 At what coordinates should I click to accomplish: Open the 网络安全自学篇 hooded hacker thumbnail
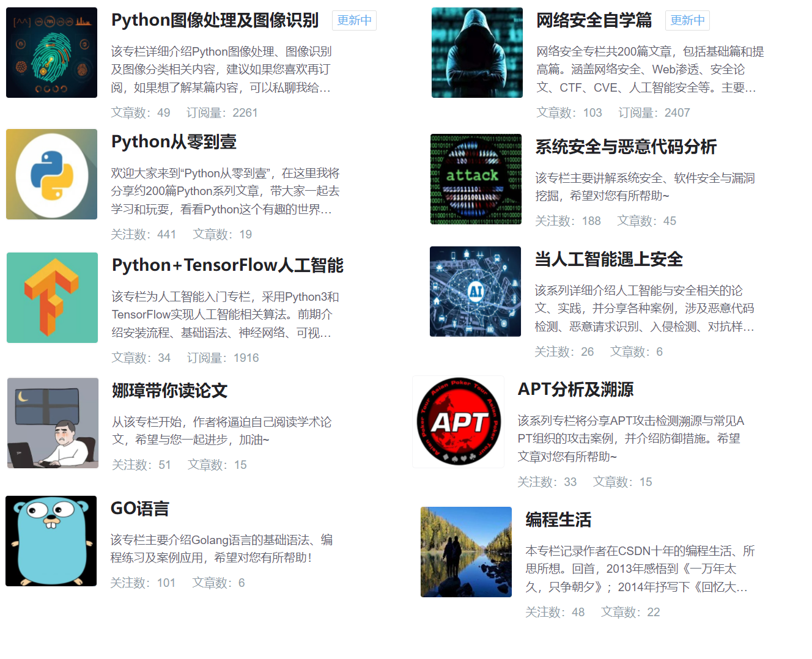point(476,52)
